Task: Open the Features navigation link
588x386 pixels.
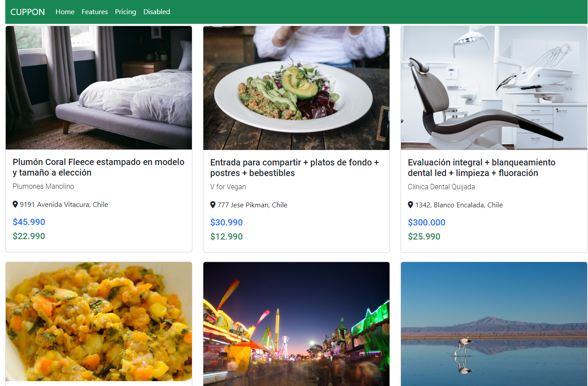Action: pyautogui.click(x=95, y=12)
